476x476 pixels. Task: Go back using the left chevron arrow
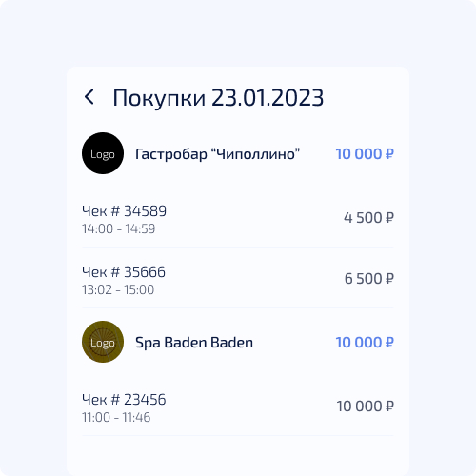tap(89, 97)
